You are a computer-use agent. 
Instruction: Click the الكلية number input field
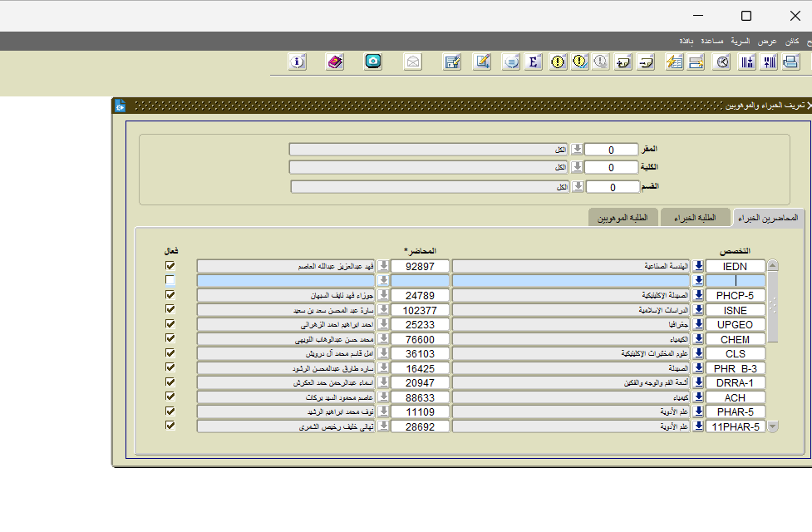tap(611, 168)
